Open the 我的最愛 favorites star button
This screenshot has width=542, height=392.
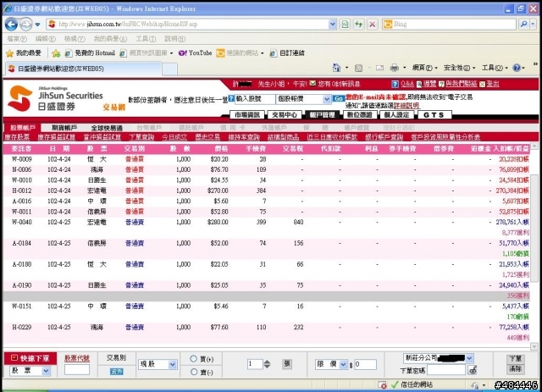pos(24,52)
